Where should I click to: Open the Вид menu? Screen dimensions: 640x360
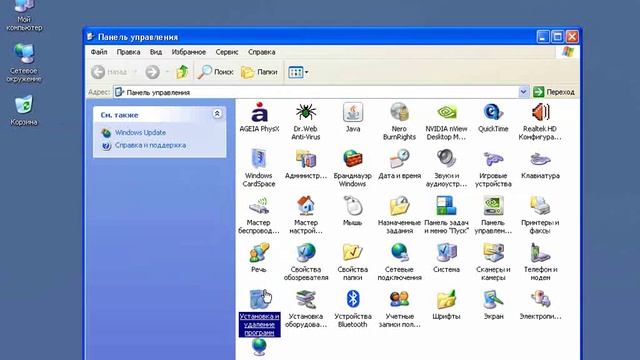pos(156,52)
